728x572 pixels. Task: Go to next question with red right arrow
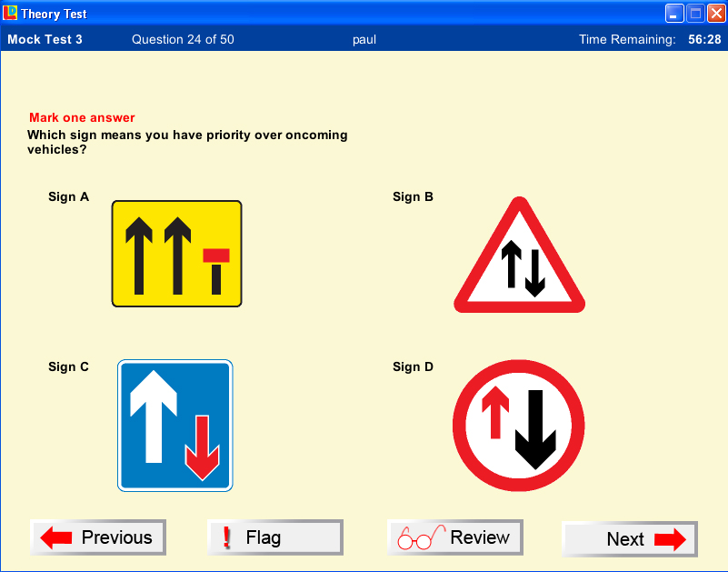(669, 539)
